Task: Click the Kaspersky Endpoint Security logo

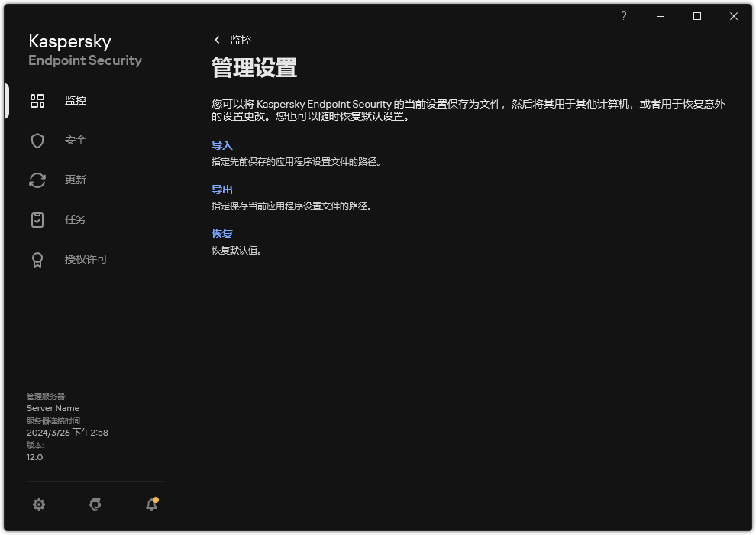Action: point(84,50)
